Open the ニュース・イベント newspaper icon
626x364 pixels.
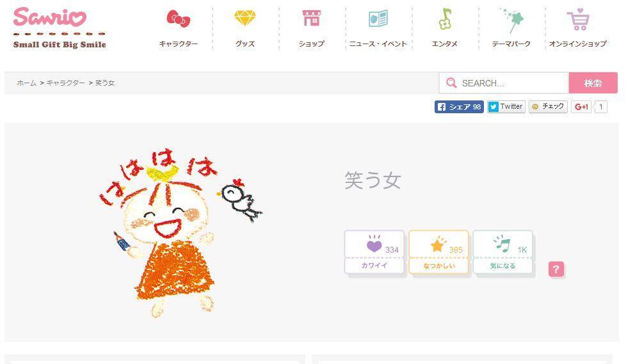point(378,19)
